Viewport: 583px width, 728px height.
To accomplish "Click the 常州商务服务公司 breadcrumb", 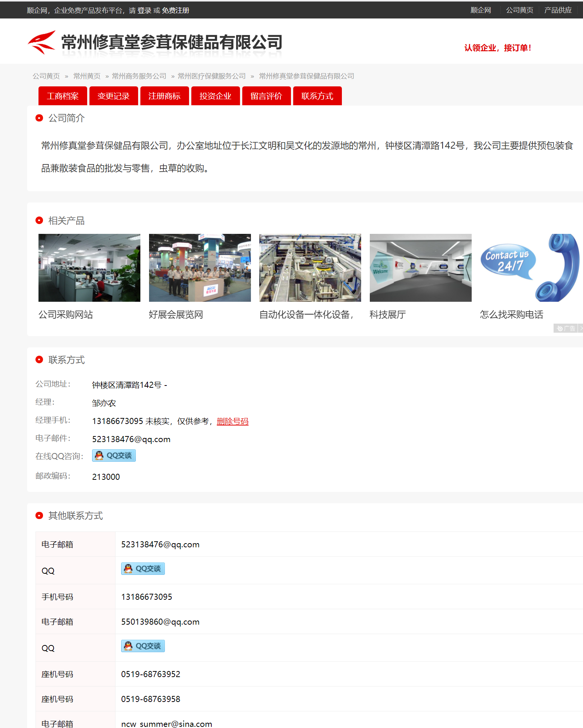I will 139,76.
